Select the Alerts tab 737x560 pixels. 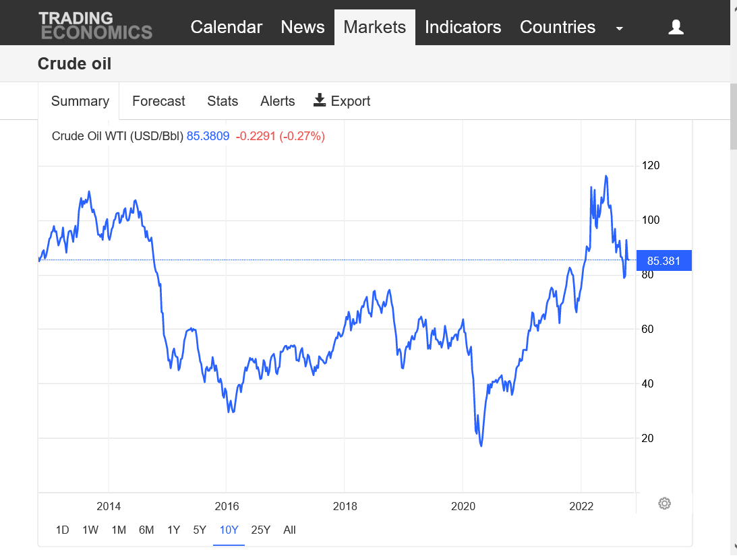pyautogui.click(x=278, y=101)
